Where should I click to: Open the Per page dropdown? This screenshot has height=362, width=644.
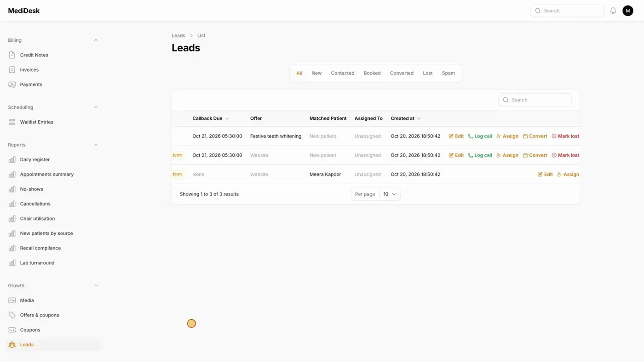coord(389,194)
